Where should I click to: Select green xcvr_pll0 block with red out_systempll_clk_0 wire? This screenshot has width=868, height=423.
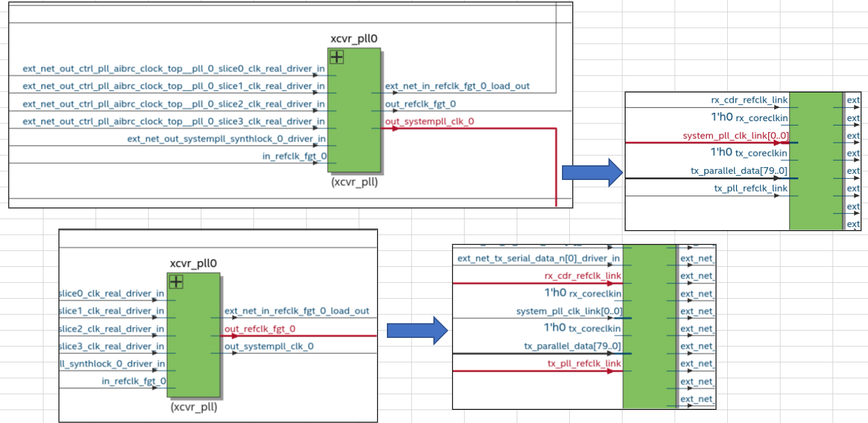(x=354, y=110)
